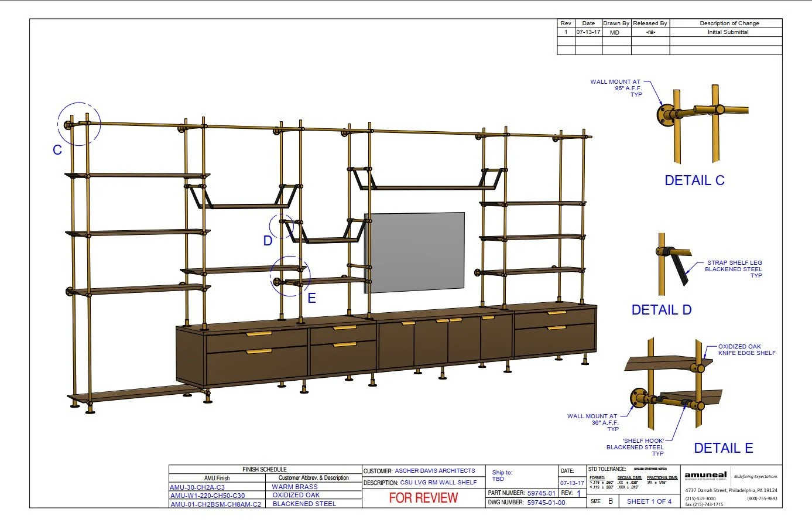Select drawing number "59745-01-00"
This screenshot has width=812, height=526.
546,503
